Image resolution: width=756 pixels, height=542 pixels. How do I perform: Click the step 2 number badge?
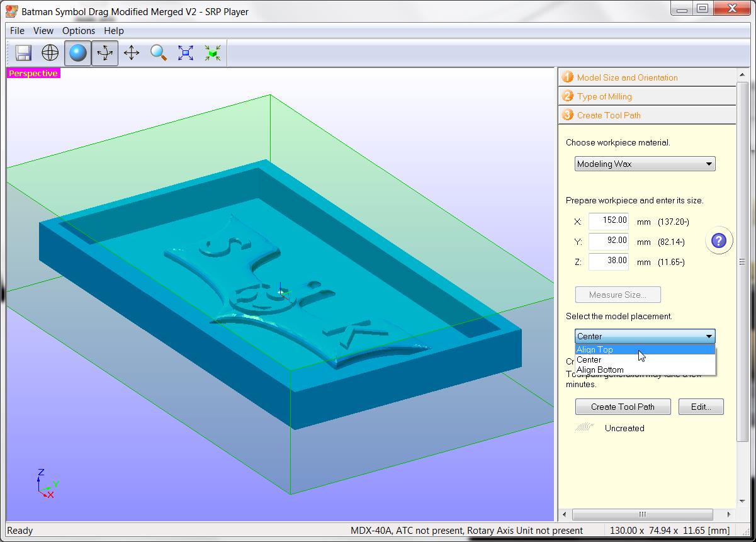click(x=568, y=96)
